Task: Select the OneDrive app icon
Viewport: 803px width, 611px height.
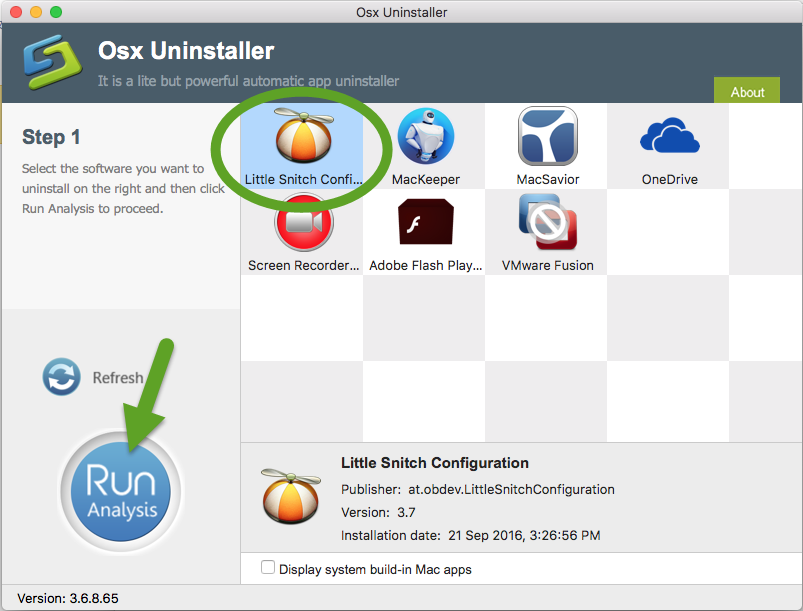Action: (x=668, y=137)
